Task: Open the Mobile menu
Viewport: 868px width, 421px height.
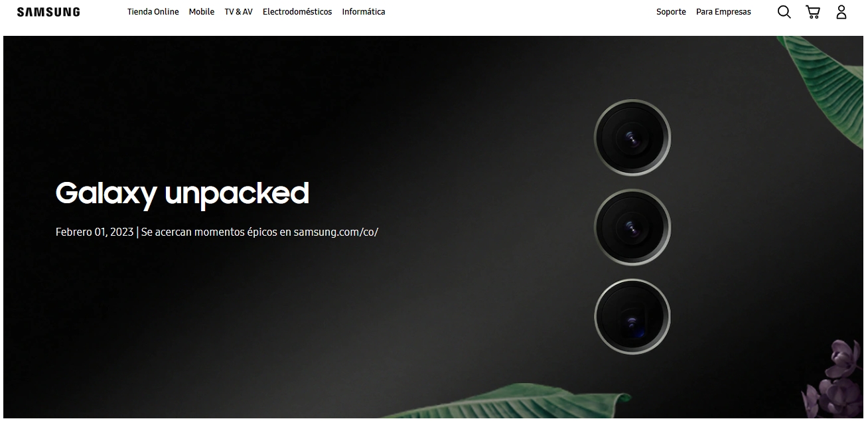Action: pos(202,12)
